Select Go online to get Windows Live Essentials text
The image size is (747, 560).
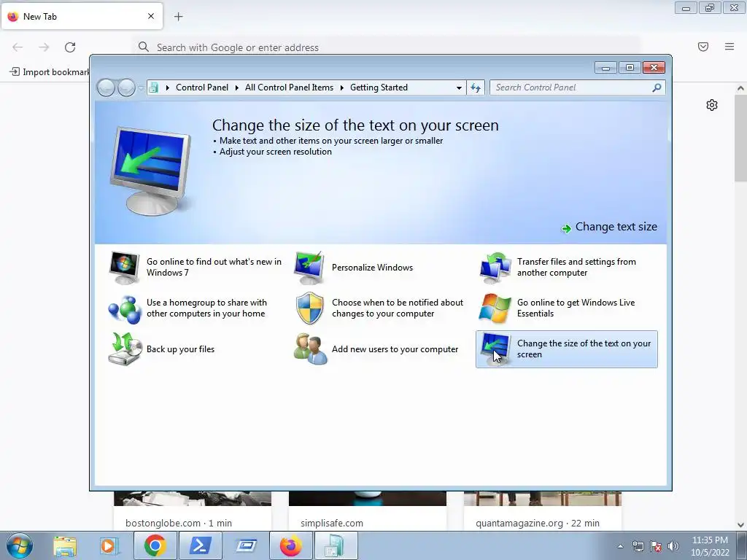pyautogui.click(x=576, y=308)
